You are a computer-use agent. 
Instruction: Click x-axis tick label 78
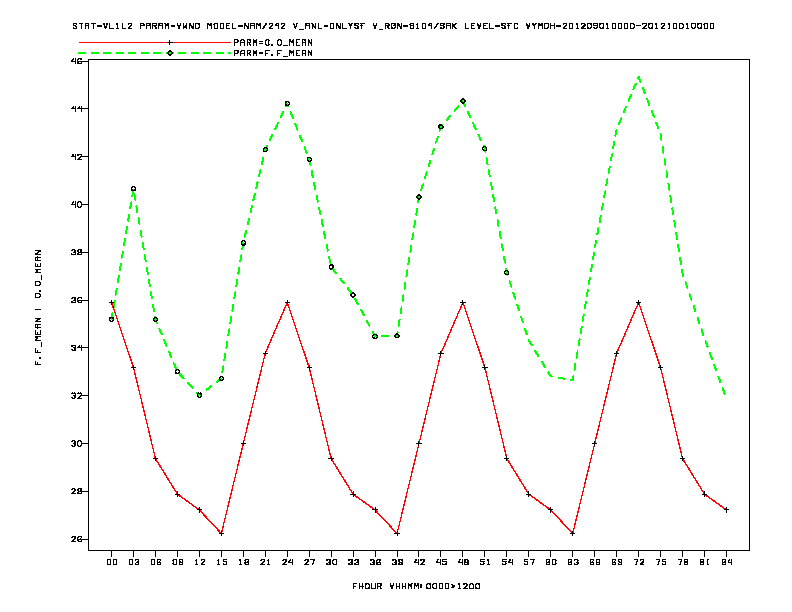click(x=682, y=562)
